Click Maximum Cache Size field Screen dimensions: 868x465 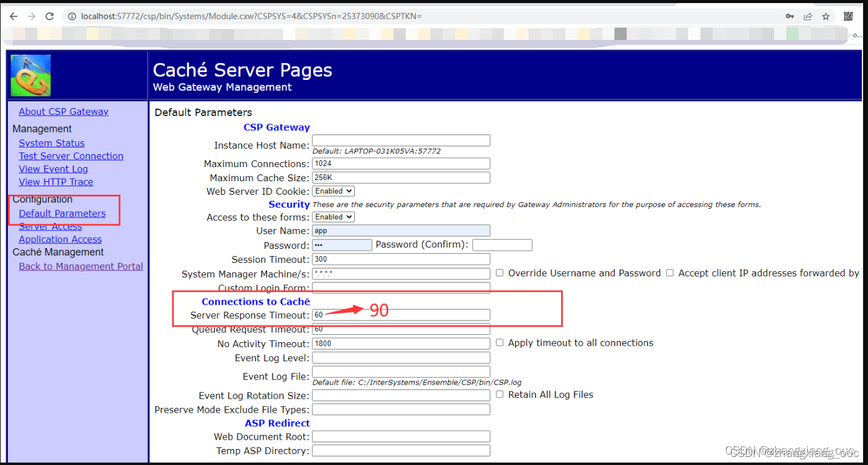[401, 178]
